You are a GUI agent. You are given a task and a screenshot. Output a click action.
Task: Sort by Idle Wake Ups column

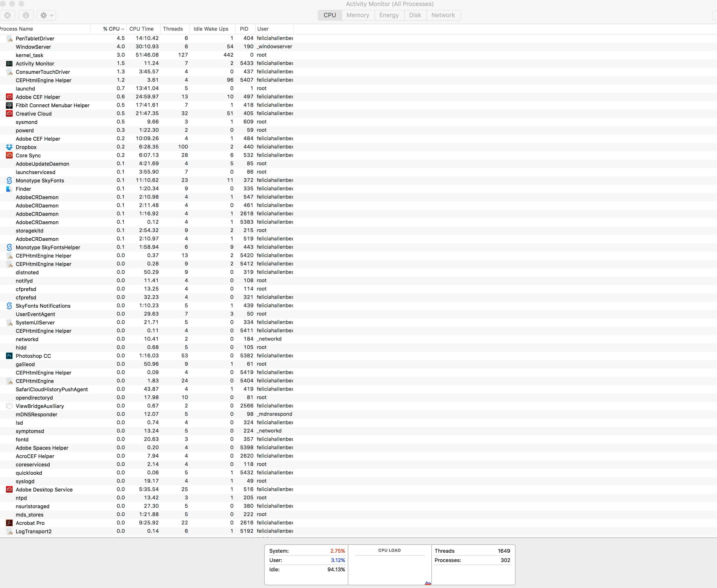(211, 29)
